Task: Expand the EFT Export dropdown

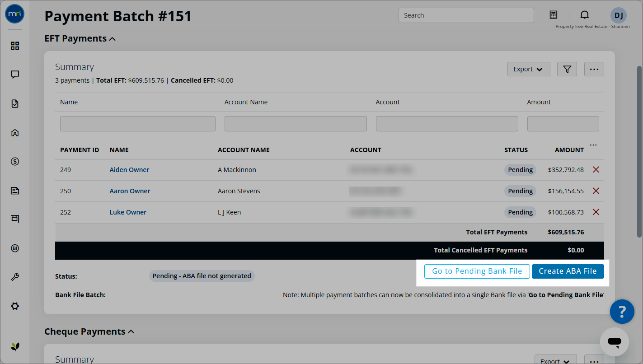Action: tap(529, 69)
